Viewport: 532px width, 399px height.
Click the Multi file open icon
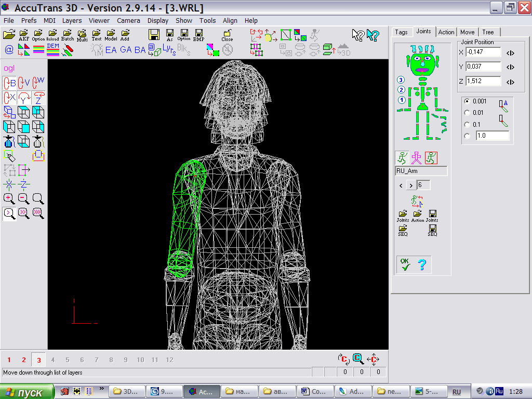click(82, 35)
